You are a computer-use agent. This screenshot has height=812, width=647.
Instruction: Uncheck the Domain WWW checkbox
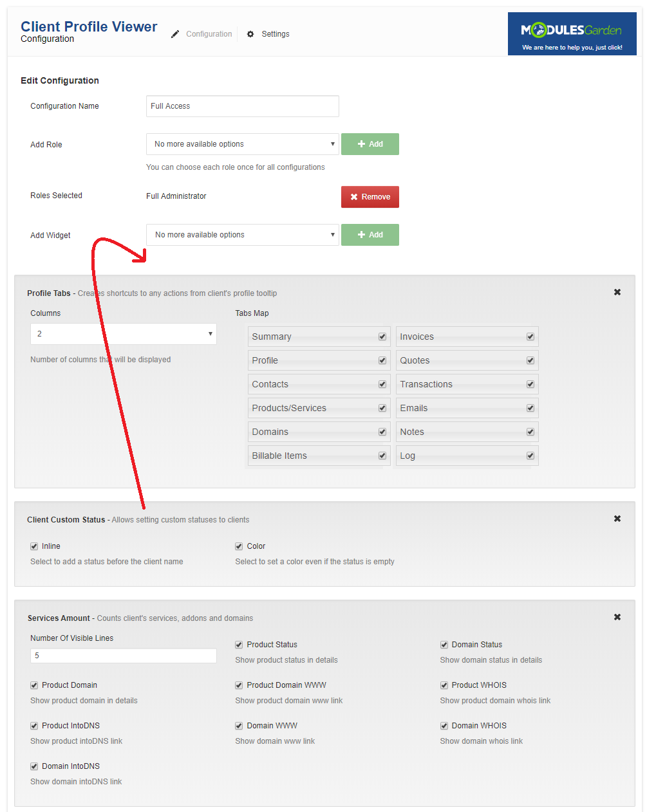tap(239, 726)
